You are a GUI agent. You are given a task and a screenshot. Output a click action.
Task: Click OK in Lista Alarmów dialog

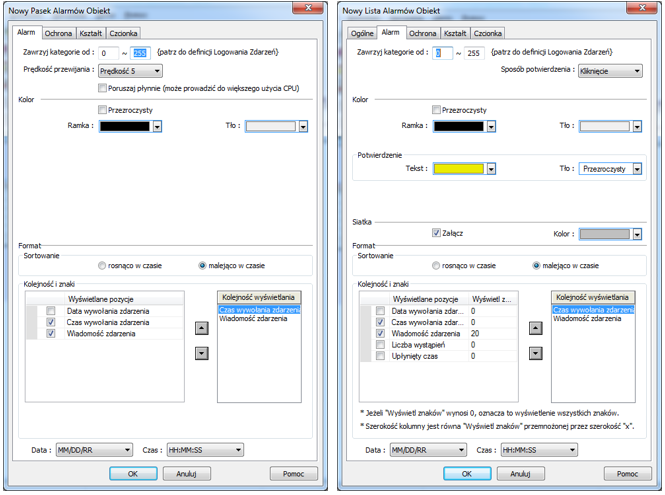coord(467,474)
